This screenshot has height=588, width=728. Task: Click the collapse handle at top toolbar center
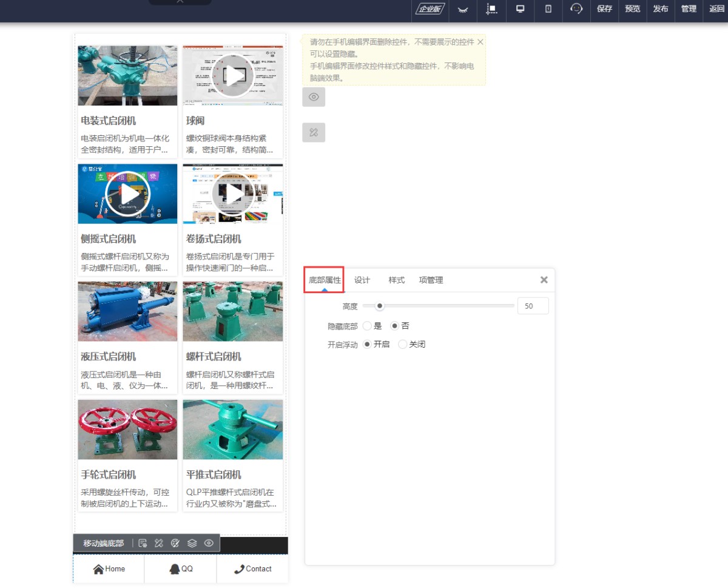pyautogui.click(x=180, y=2)
